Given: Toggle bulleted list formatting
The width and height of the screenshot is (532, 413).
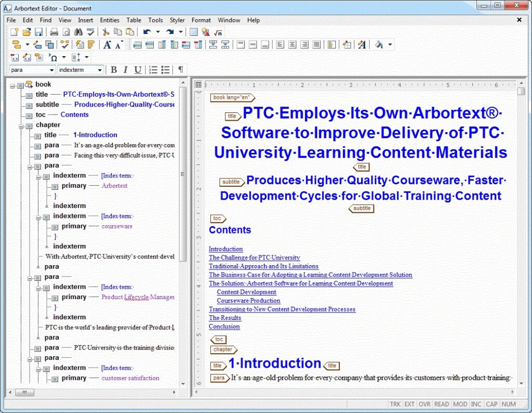Looking at the screenshot, I should pos(165,70).
